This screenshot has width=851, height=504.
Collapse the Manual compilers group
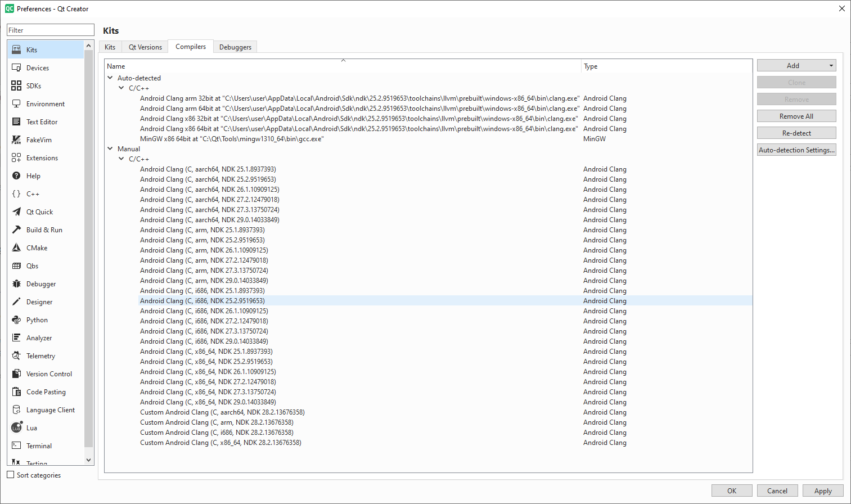coord(110,148)
